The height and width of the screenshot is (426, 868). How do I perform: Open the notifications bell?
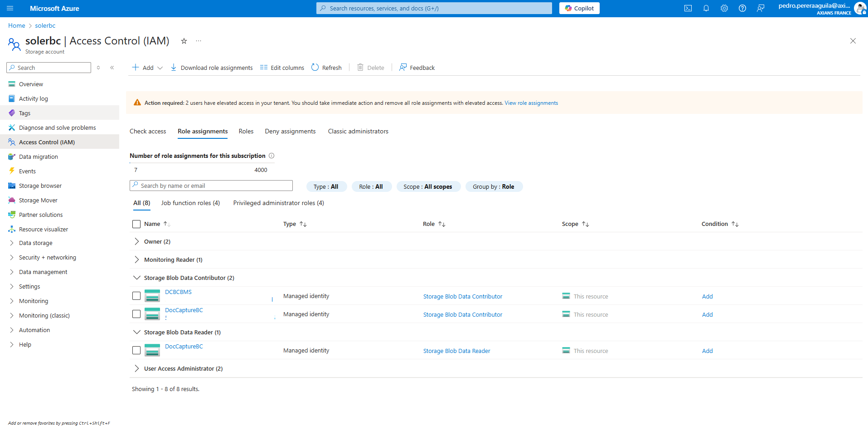point(706,8)
